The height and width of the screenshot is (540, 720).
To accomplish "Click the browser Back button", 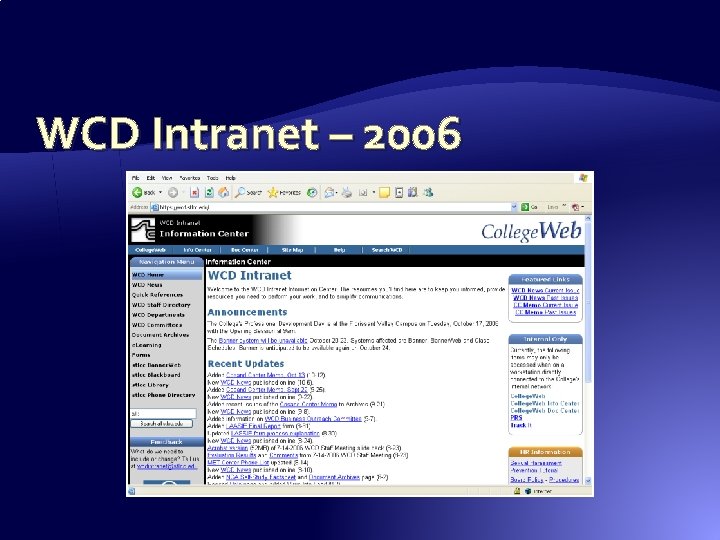I will 144,193.
